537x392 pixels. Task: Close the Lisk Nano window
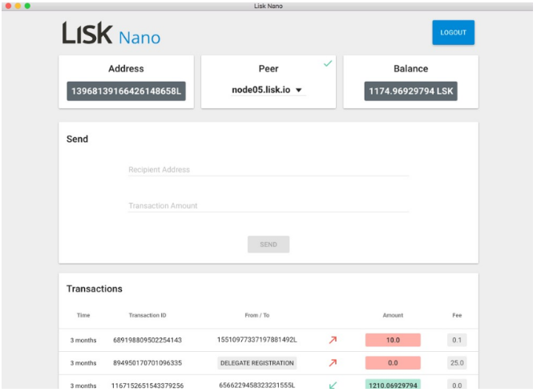click(8, 6)
